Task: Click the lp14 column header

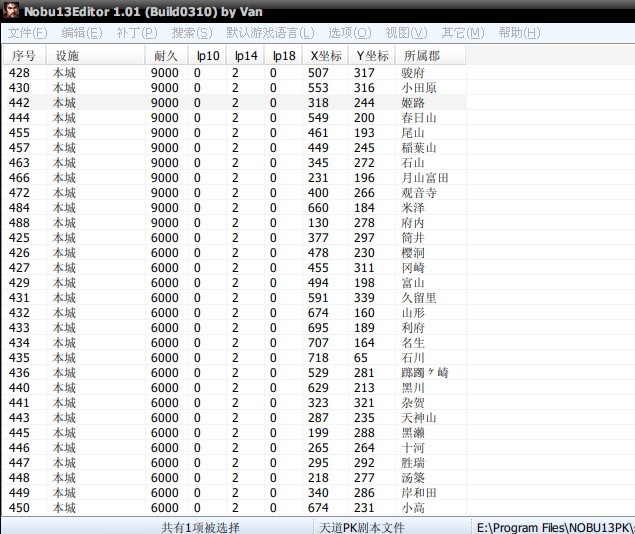Action: coord(245,55)
